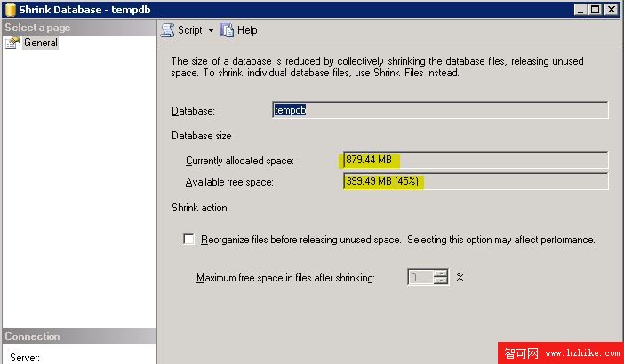Click the Available free space field
The image size is (624, 364).
476,182
